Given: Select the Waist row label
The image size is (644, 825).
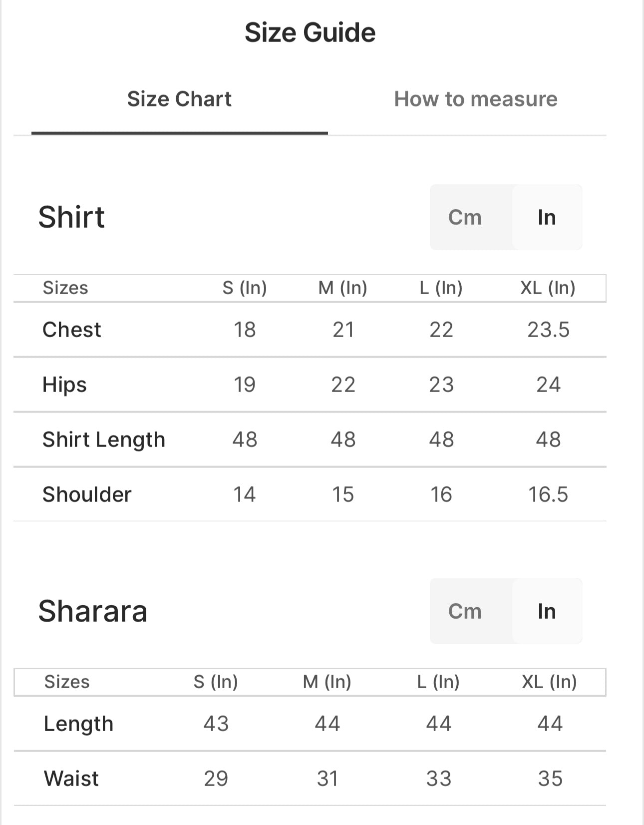Looking at the screenshot, I should 71,779.
